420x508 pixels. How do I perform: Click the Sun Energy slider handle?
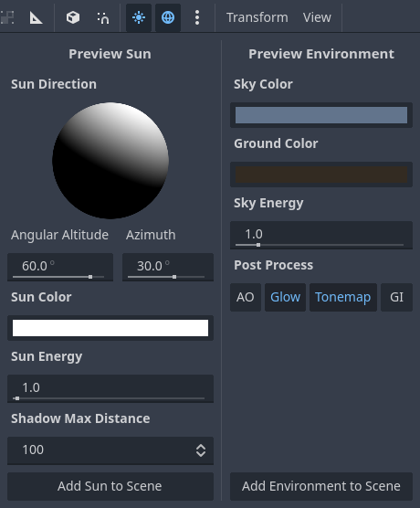pyautogui.click(x=17, y=398)
